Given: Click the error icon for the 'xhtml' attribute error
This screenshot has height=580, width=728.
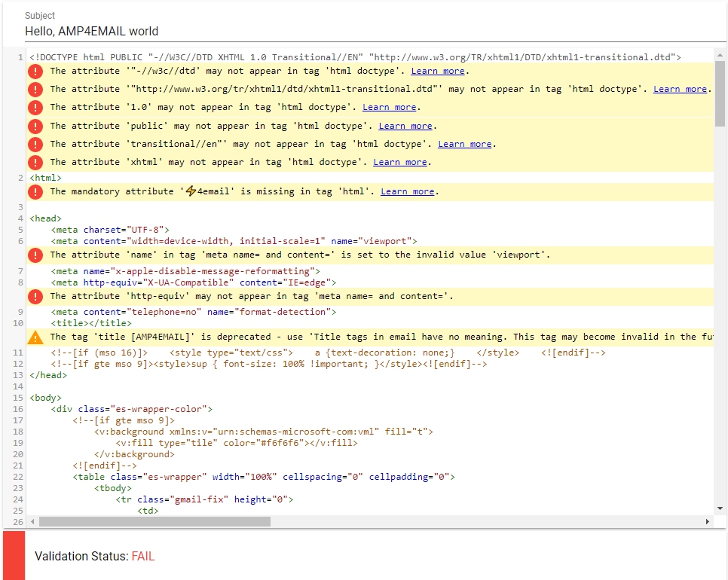Looking at the screenshot, I should pos(36,162).
